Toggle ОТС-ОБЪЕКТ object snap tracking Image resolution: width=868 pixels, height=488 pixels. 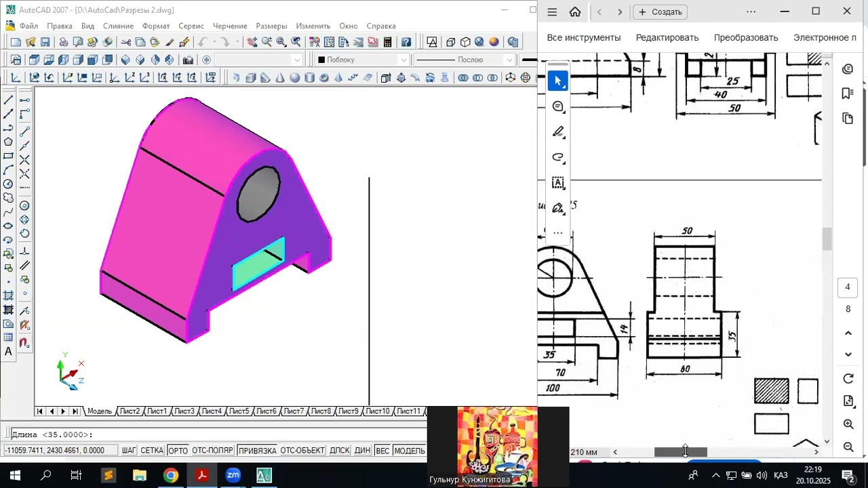click(303, 451)
